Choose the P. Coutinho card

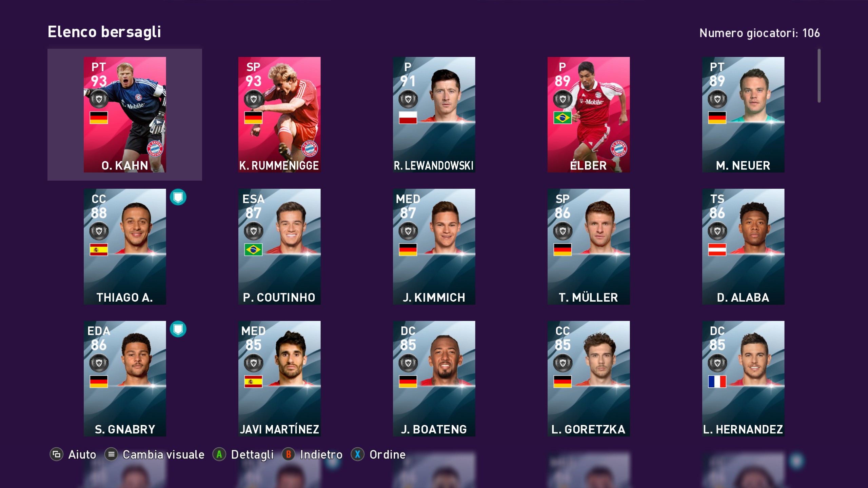[x=279, y=246]
